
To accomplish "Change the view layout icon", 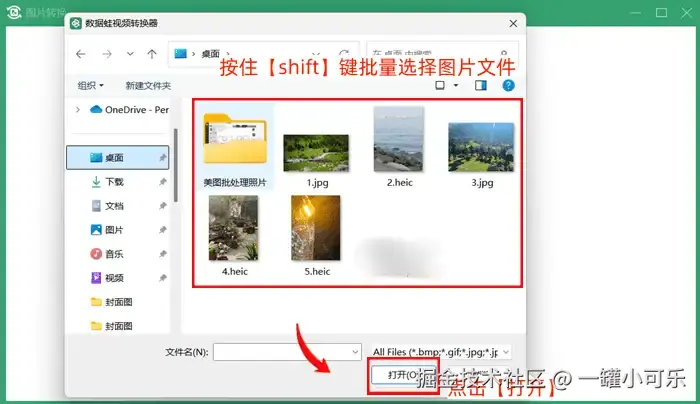I will (x=440, y=85).
